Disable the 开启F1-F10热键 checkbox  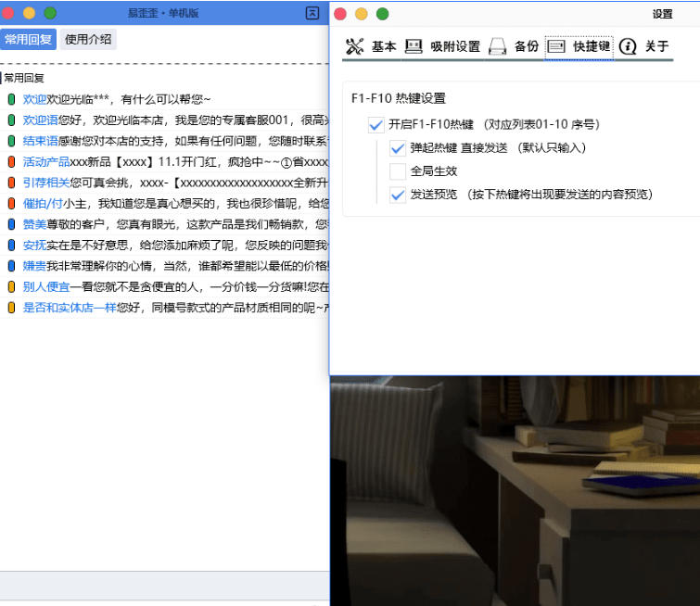[375, 124]
